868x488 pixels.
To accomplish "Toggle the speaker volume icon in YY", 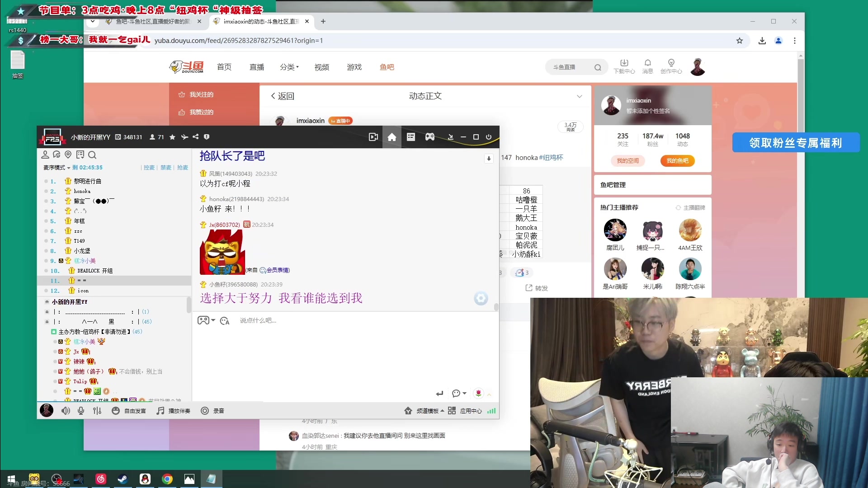I will tap(66, 411).
